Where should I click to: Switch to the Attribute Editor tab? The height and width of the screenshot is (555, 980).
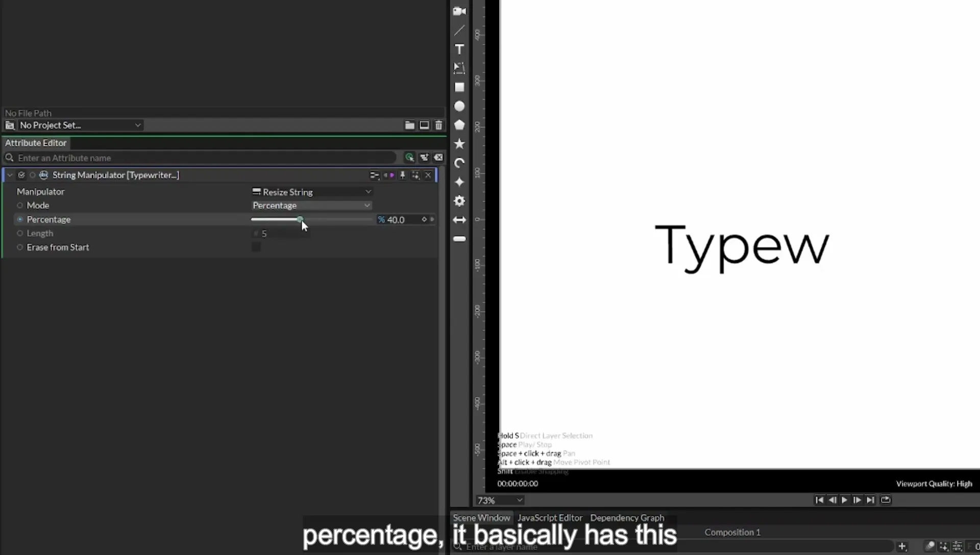[x=36, y=143]
